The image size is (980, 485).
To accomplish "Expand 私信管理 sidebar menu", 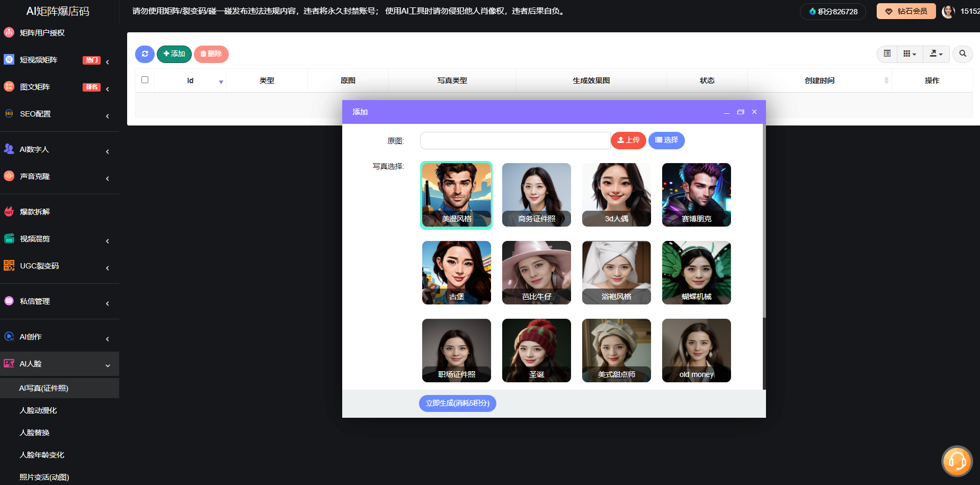I will point(59,301).
